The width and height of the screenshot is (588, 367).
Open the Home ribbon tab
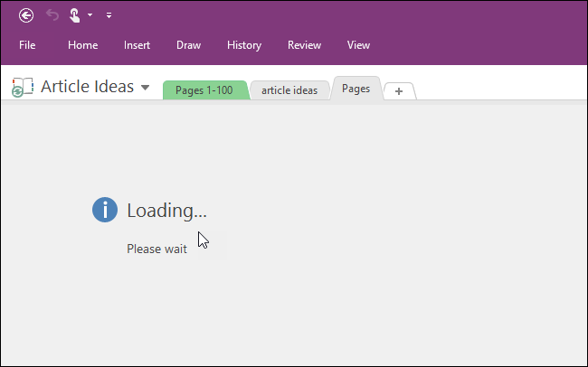coord(83,45)
